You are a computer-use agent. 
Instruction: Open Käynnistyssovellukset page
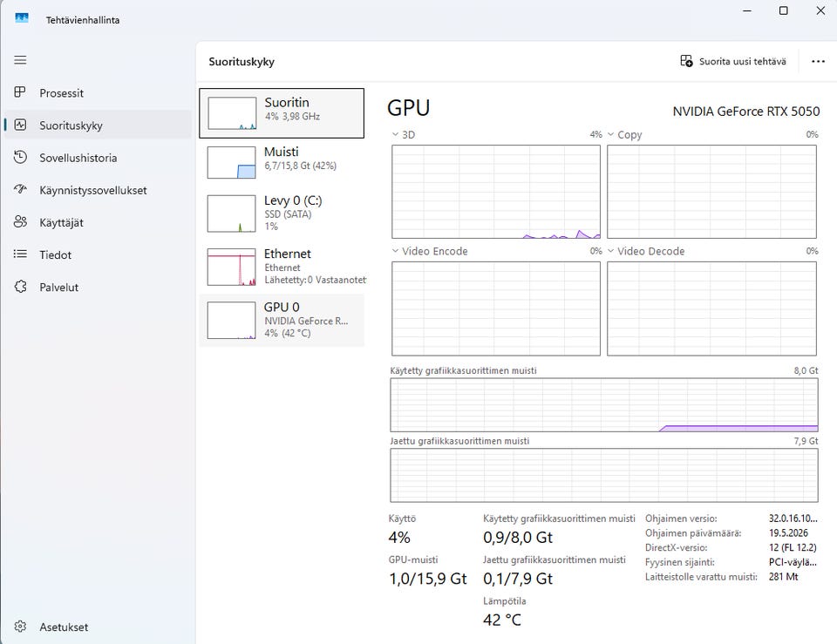[x=98, y=190]
